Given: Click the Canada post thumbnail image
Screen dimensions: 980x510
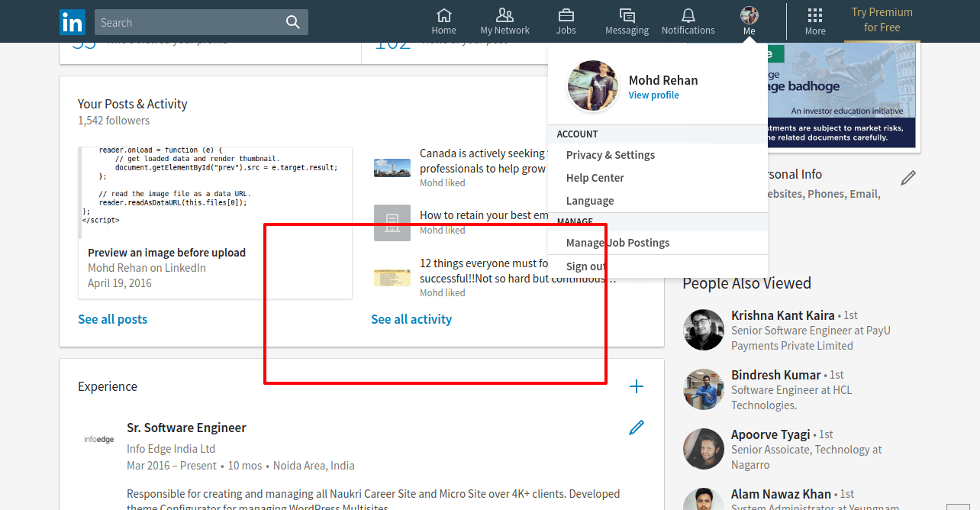Looking at the screenshot, I should coord(392,168).
